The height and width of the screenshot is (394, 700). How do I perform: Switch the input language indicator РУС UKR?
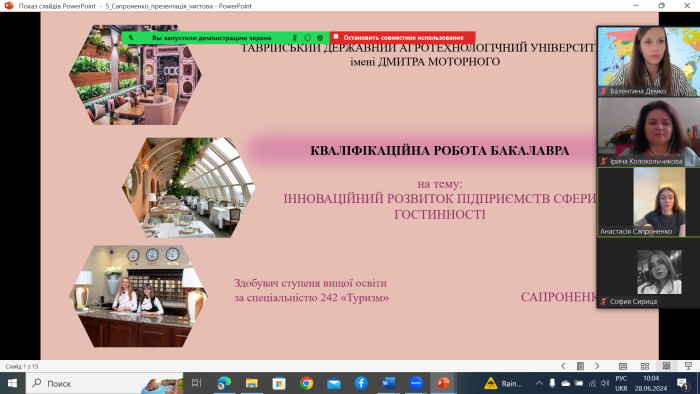(621, 383)
